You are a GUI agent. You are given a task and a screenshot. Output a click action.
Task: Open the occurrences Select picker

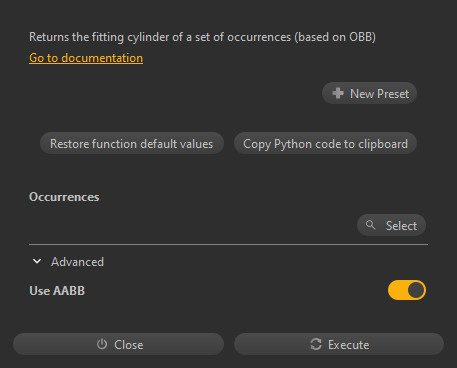point(391,225)
